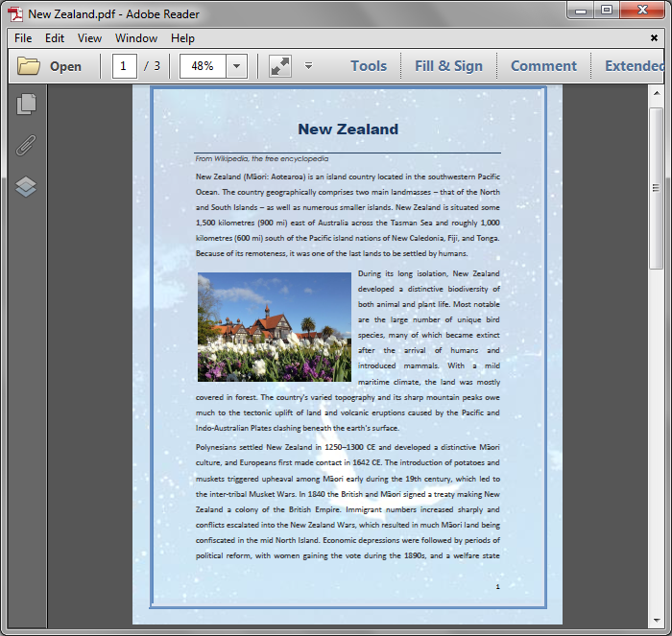Screen dimensions: 672x636
Task: Open the File menu
Action: coord(23,38)
